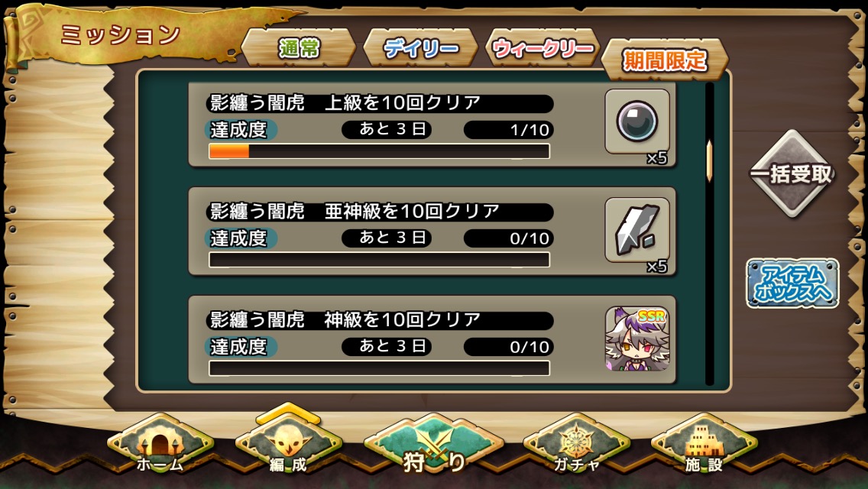Select the 期間限定 tab
Screen dimensions: 868x489
(x=665, y=60)
